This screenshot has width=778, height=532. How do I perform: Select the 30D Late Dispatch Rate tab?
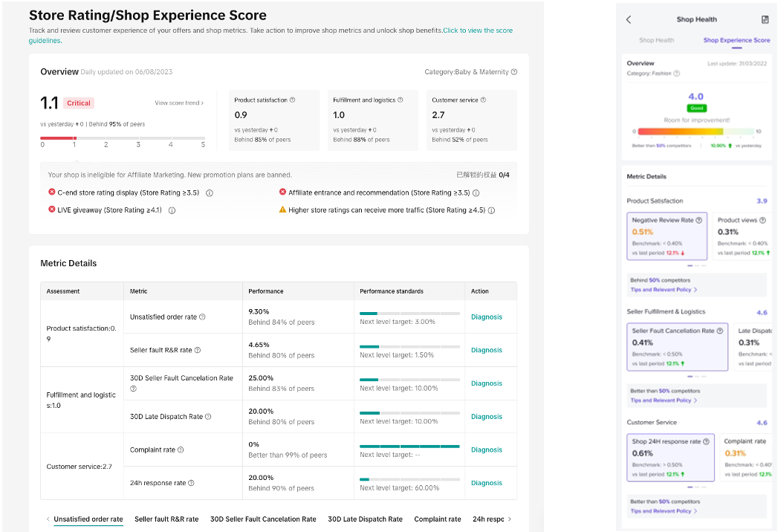coord(365,519)
